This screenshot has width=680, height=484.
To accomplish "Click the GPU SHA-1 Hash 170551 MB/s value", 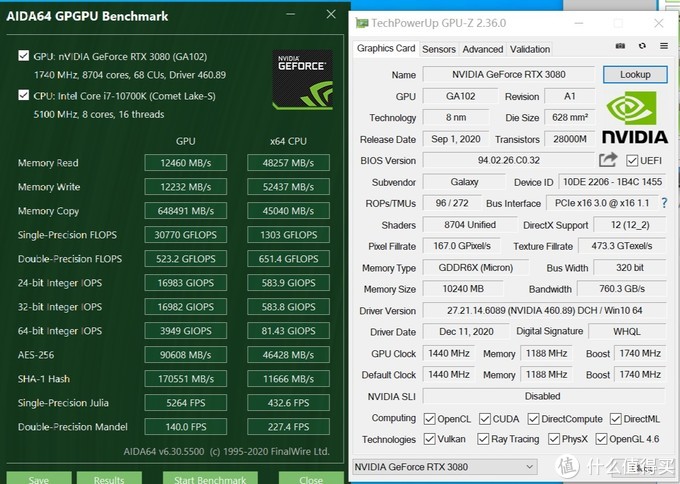I will click(186, 379).
